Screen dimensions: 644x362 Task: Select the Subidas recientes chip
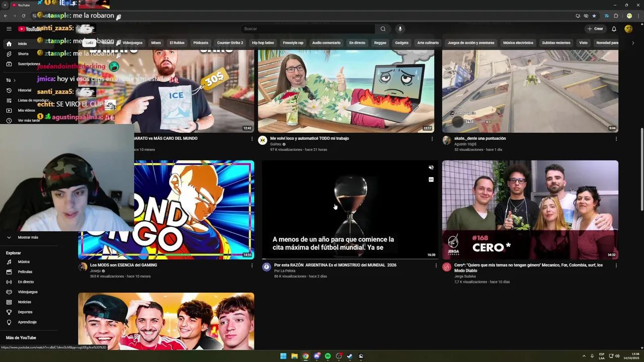click(556, 43)
